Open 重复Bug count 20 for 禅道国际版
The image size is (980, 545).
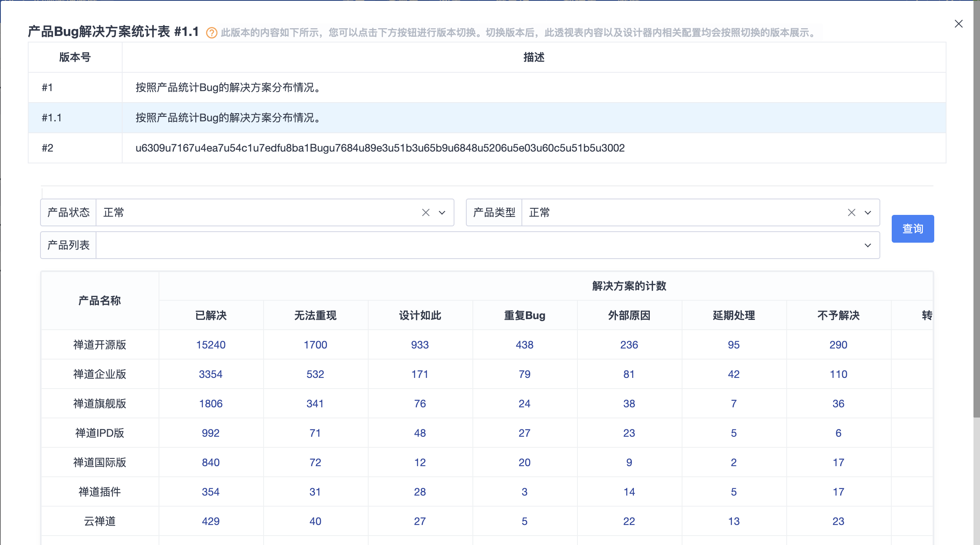tap(525, 462)
